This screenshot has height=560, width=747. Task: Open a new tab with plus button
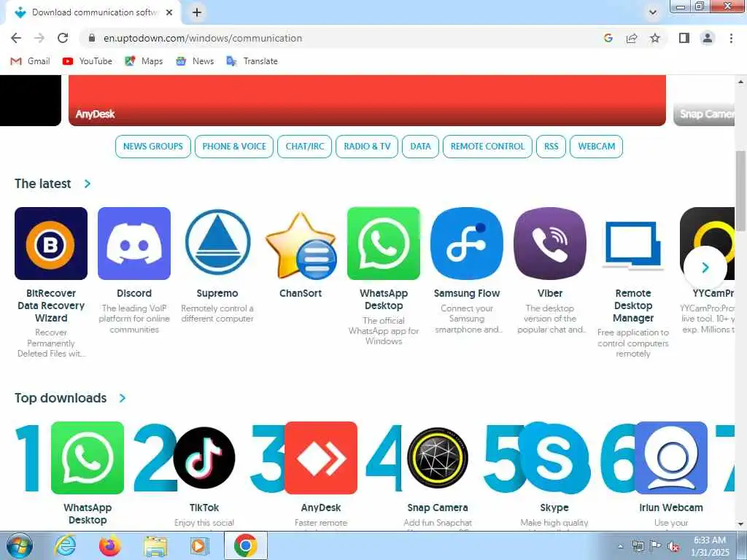click(197, 12)
